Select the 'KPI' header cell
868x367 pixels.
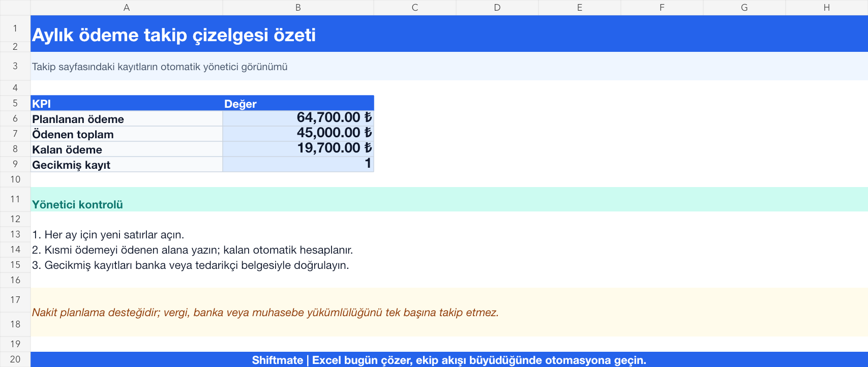pyautogui.click(x=127, y=103)
